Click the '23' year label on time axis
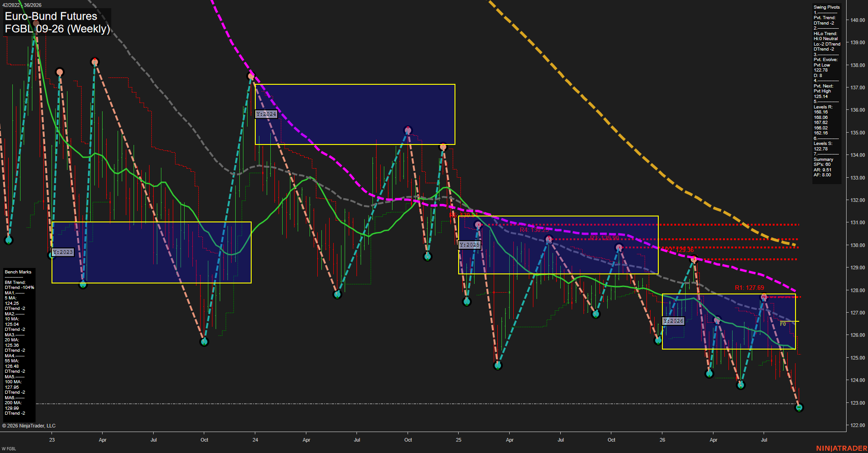The image size is (868, 453). point(52,440)
